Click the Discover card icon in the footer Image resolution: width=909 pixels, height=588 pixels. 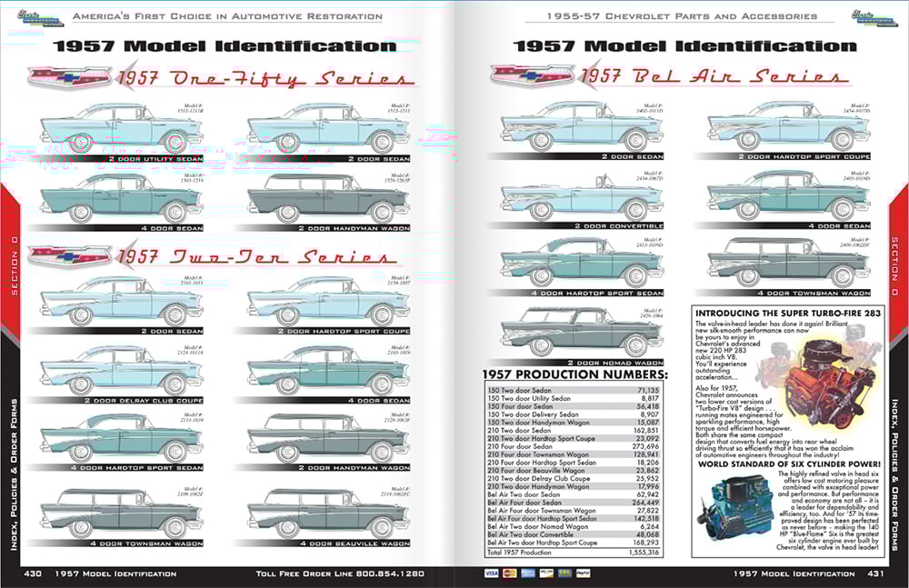point(545,573)
